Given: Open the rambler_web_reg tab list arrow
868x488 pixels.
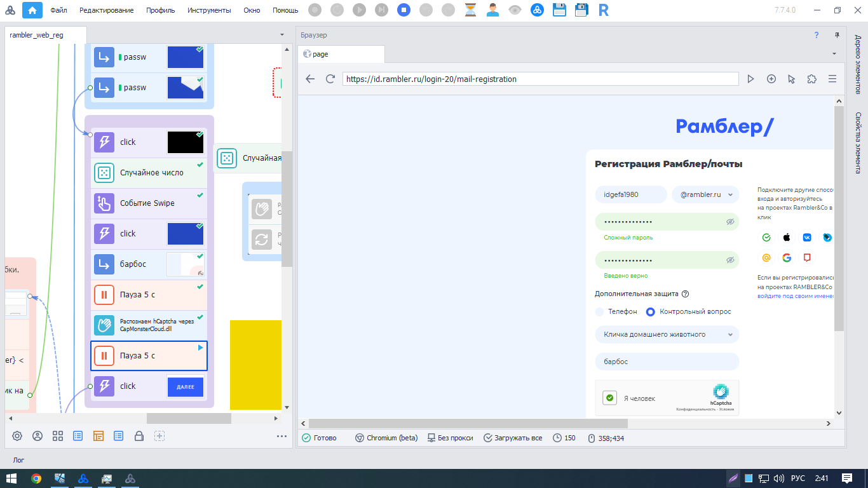Looking at the screenshot, I should click(x=282, y=35).
